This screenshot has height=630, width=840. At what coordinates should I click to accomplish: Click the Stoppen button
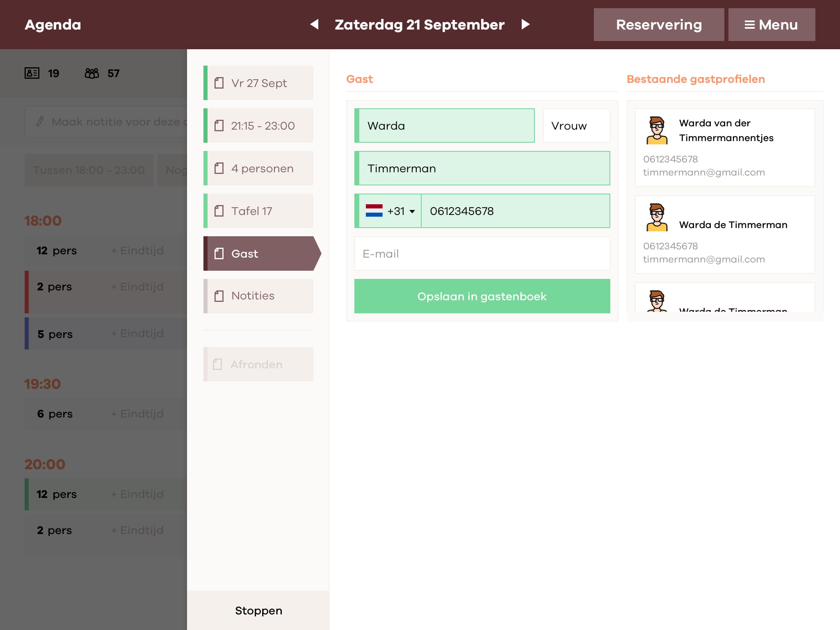[258, 611]
